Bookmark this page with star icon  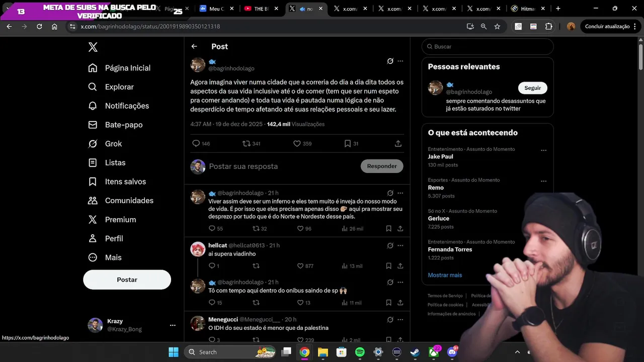pyautogui.click(x=497, y=26)
